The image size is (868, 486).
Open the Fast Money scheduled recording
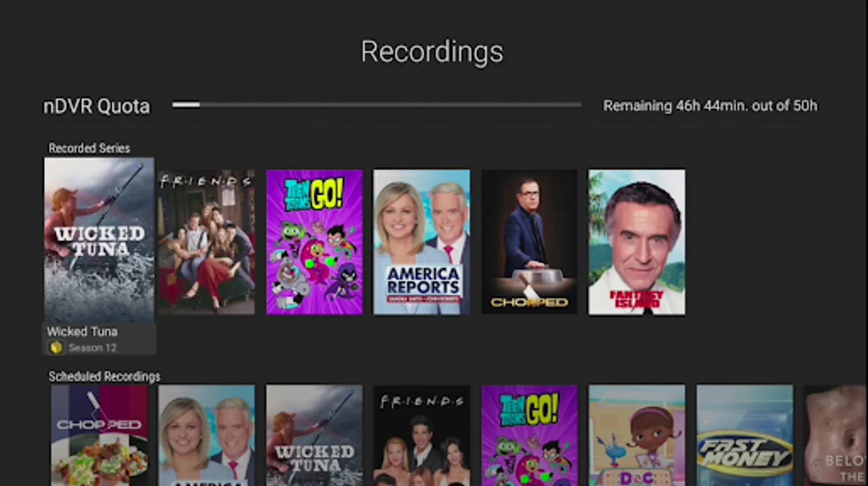pyautogui.click(x=745, y=435)
